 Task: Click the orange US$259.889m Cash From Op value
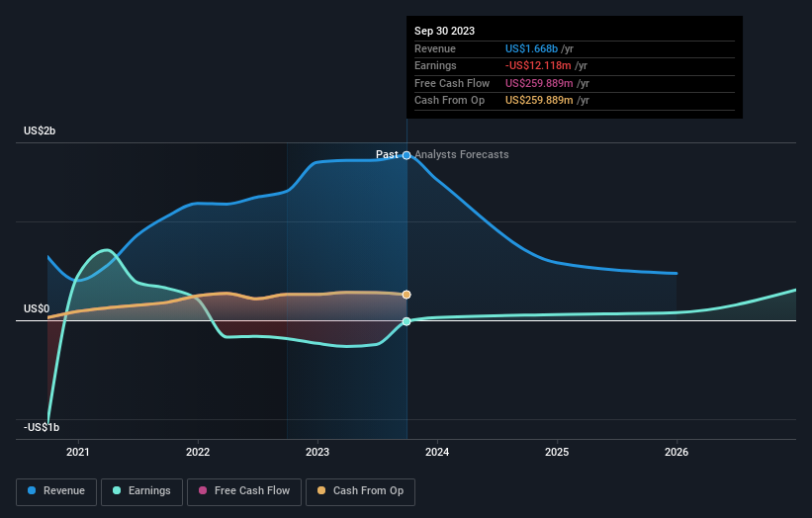(539, 101)
